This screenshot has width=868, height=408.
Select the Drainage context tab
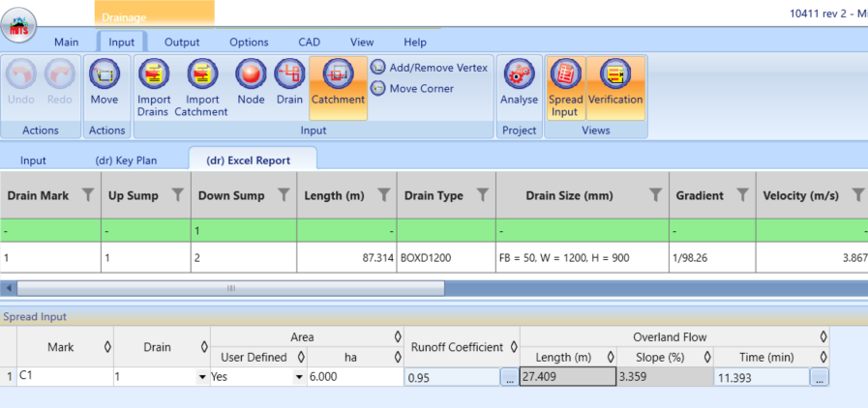click(x=155, y=15)
